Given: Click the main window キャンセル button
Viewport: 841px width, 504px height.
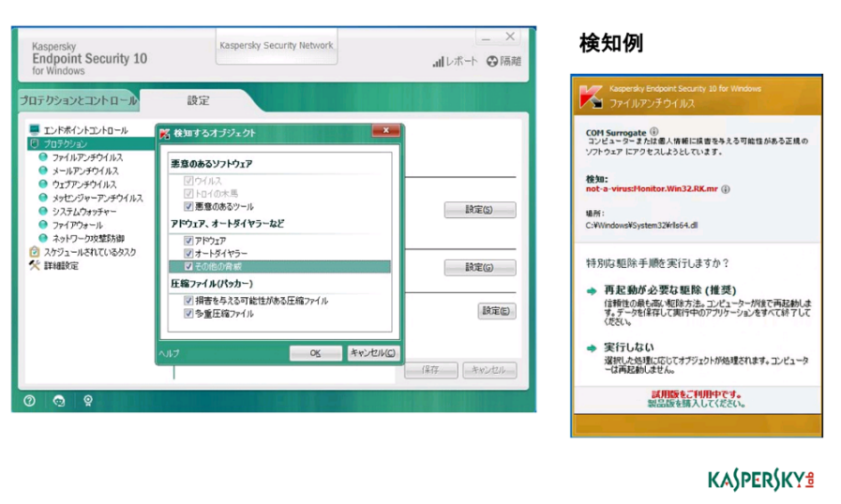Looking at the screenshot, I should click(x=489, y=370).
